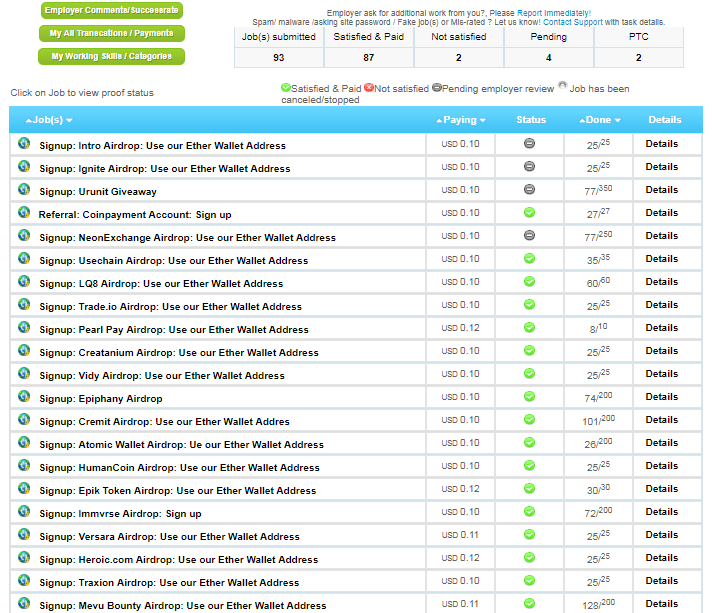
Task: Click green paid icon for Epik Token Airdrop
Action: pyautogui.click(x=529, y=489)
